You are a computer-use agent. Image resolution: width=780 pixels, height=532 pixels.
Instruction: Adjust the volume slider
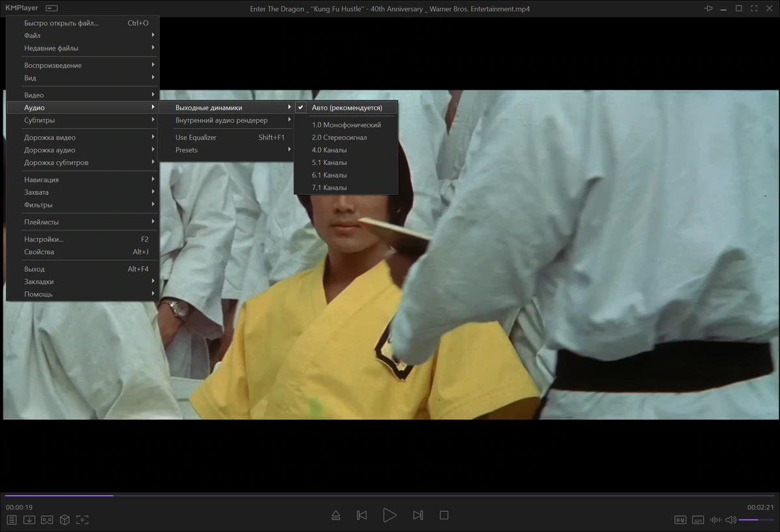[x=757, y=520]
